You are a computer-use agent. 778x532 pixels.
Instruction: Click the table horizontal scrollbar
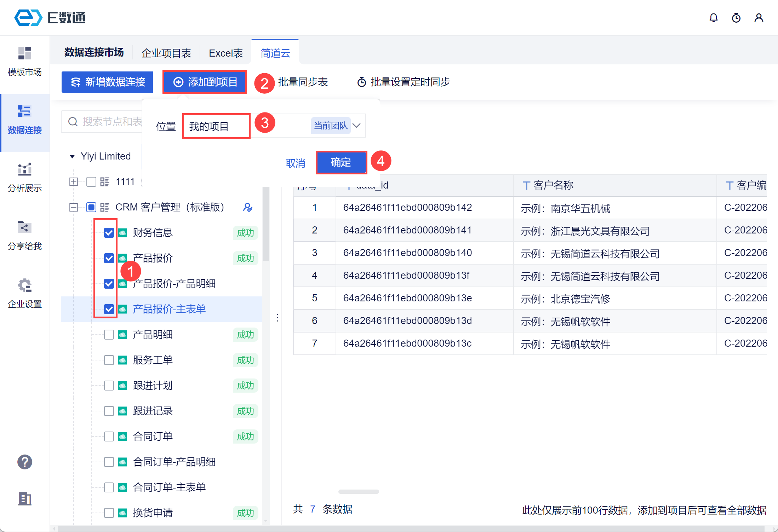pos(358,491)
